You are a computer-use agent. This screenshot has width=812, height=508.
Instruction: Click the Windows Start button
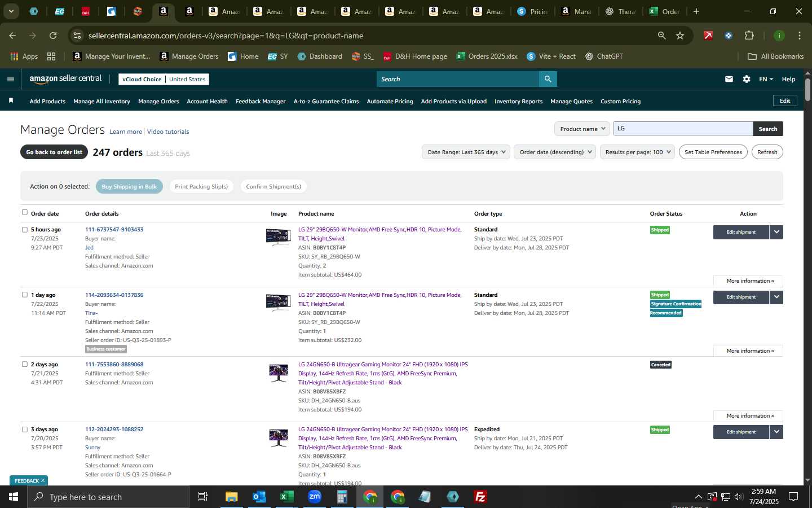(14, 497)
